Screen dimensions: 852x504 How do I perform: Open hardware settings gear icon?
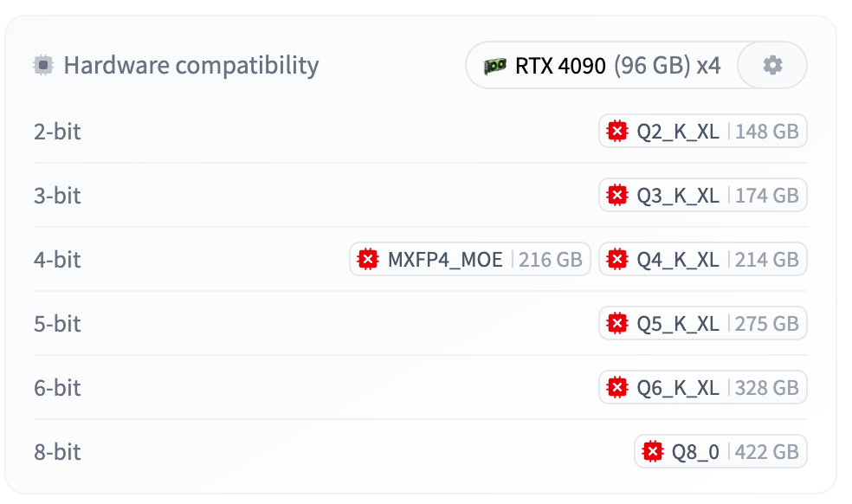tap(772, 65)
